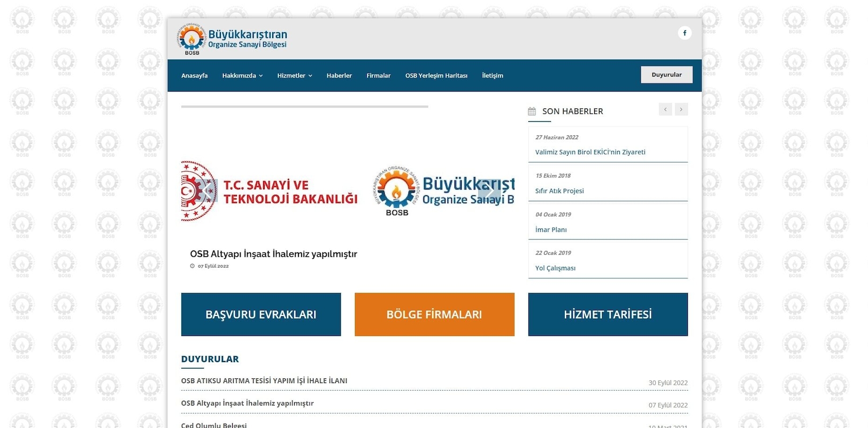Read news Valimiz Sayın Birol EKİCİ'nin Ziyareti
868x428 pixels.
pos(590,152)
